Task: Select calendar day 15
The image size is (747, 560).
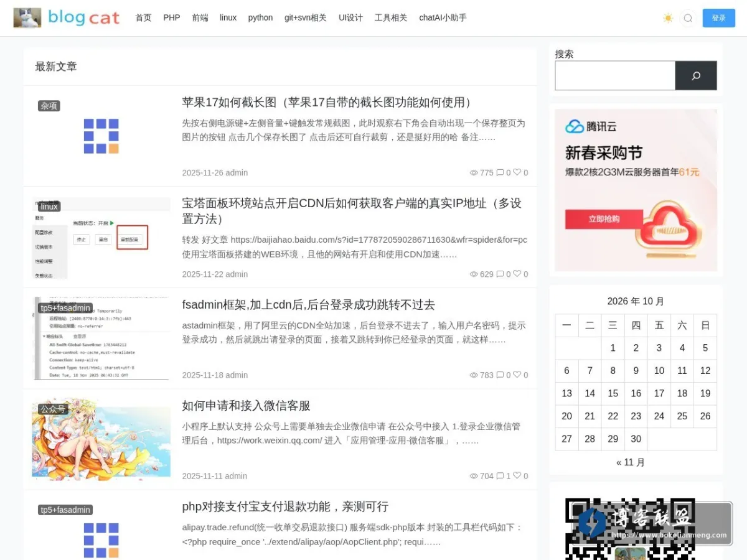Action: click(x=613, y=393)
